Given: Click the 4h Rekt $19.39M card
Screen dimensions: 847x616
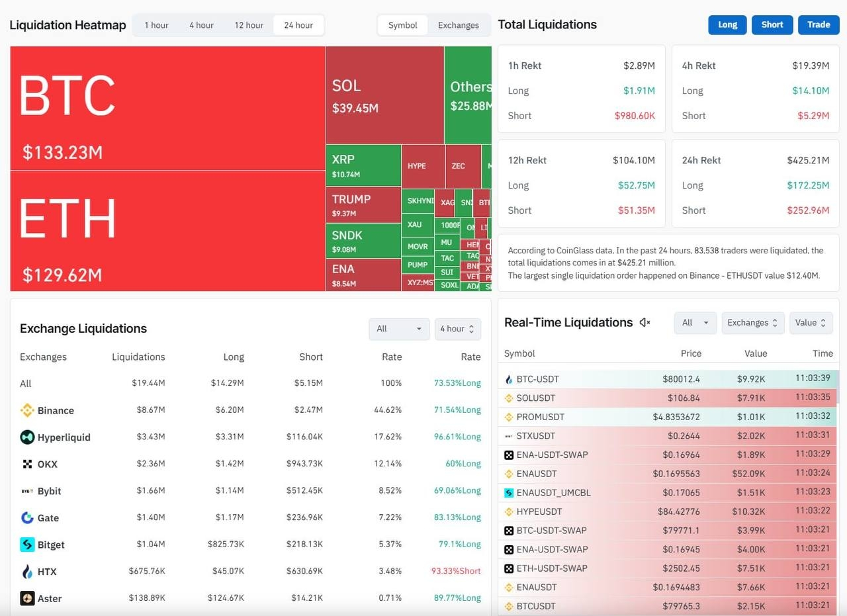Looking at the screenshot, I should click(x=756, y=89).
